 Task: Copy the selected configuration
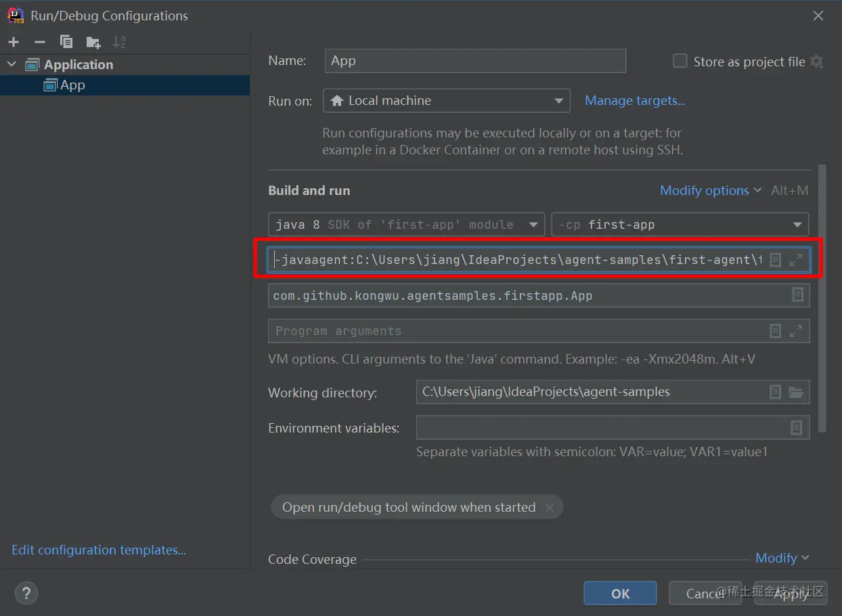(66, 42)
